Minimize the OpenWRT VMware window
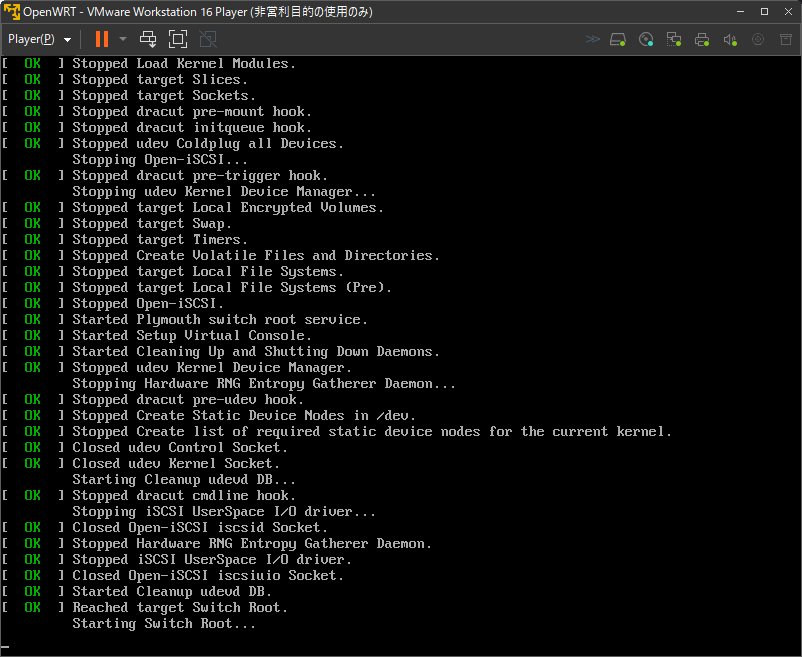This screenshot has width=802, height=657. 740,11
